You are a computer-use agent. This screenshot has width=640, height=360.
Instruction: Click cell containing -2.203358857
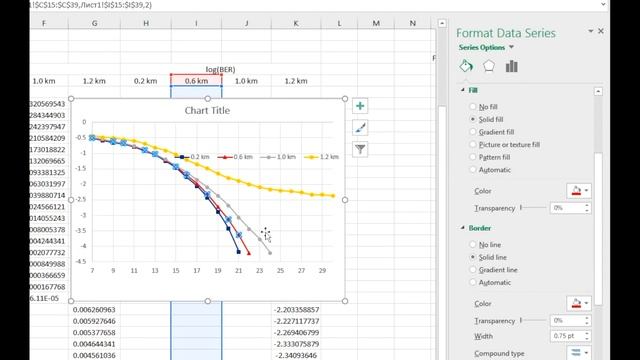pos(296,310)
